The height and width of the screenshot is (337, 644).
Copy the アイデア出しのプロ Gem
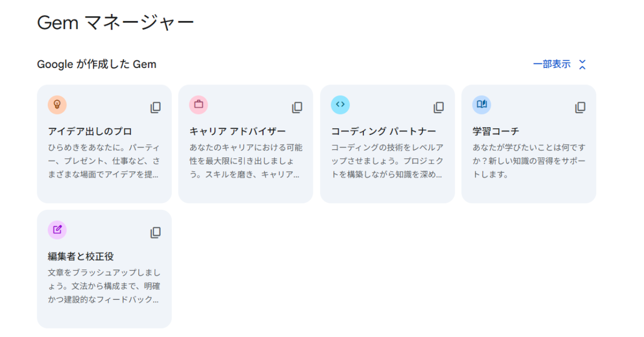pyautogui.click(x=155, y=107)
